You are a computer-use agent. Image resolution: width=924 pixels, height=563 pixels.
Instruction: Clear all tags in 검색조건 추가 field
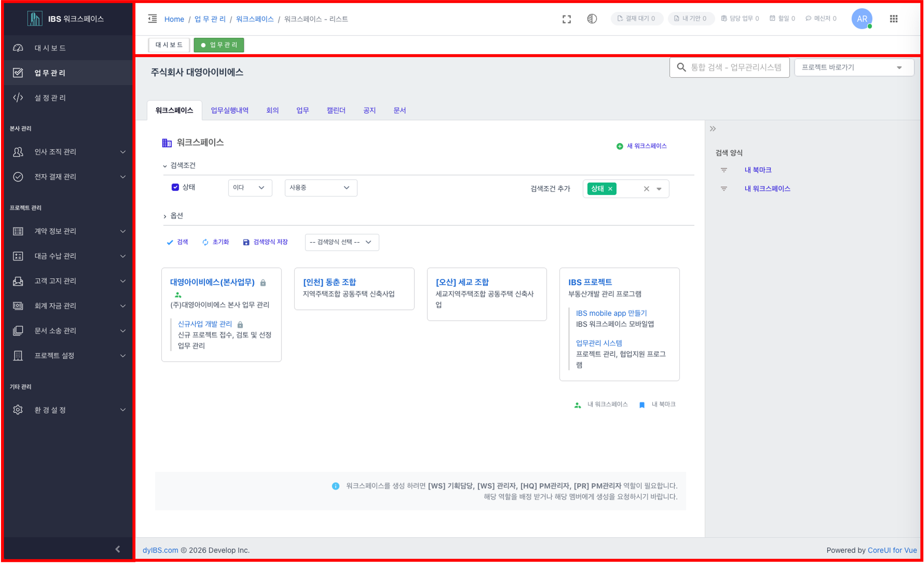647,189
